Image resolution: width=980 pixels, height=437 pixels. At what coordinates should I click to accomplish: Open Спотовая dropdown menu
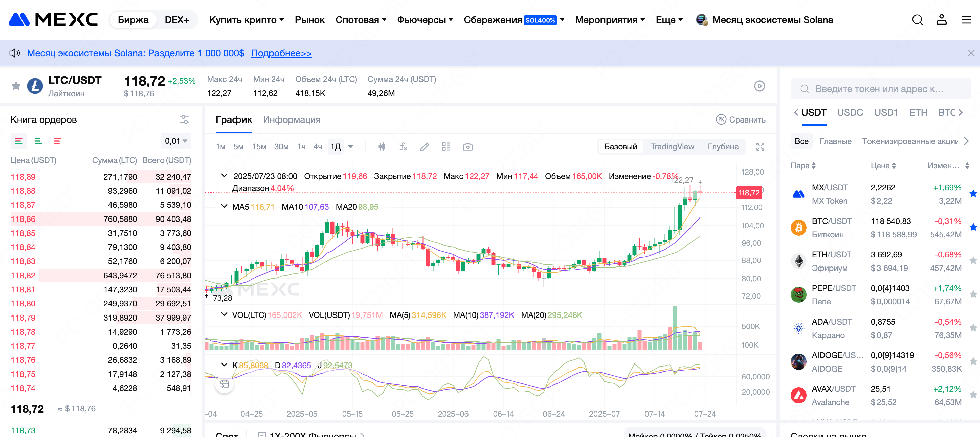point(361,20)
